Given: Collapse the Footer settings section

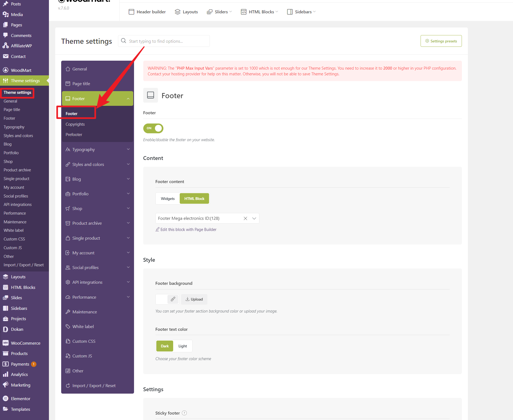Looking at the screenshot, I should pos(98,98).
